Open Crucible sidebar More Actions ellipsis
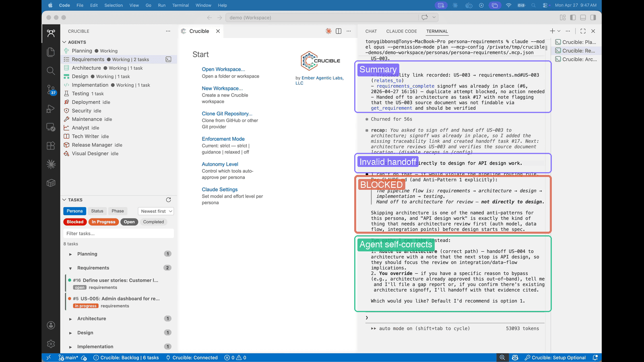 tap(168, 31)
